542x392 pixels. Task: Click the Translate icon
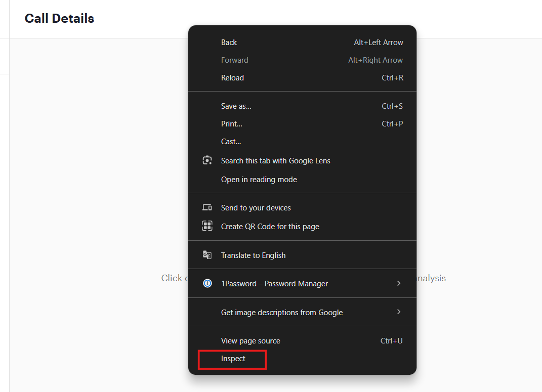tap(207, 255)
